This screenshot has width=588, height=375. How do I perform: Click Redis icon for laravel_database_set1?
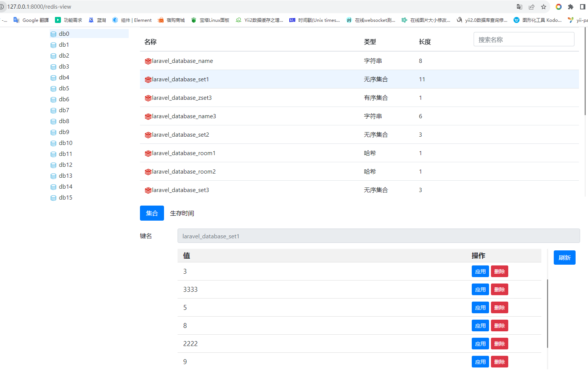coord(148,79)
